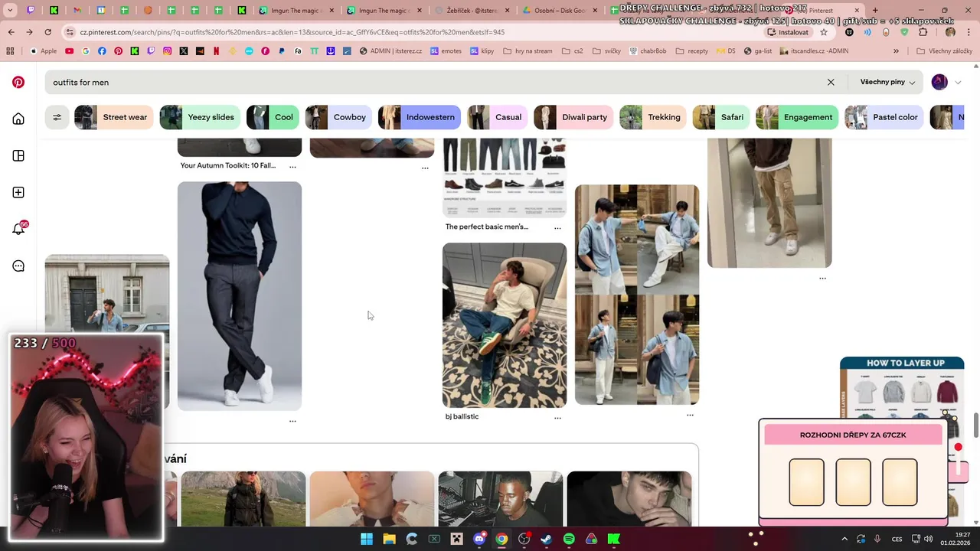Screen dimensions: 980x551
Task: Open a new Chrome tab
Action: click(875, 11)
